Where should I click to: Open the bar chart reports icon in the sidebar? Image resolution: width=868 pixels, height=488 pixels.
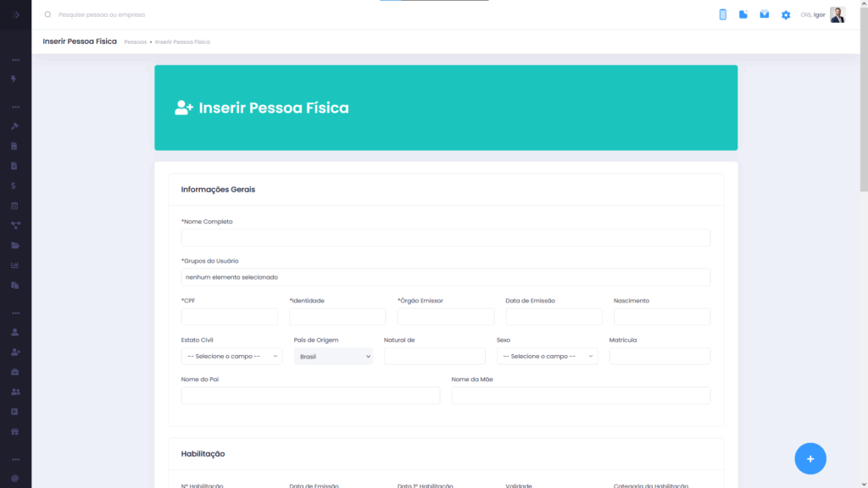15,265
